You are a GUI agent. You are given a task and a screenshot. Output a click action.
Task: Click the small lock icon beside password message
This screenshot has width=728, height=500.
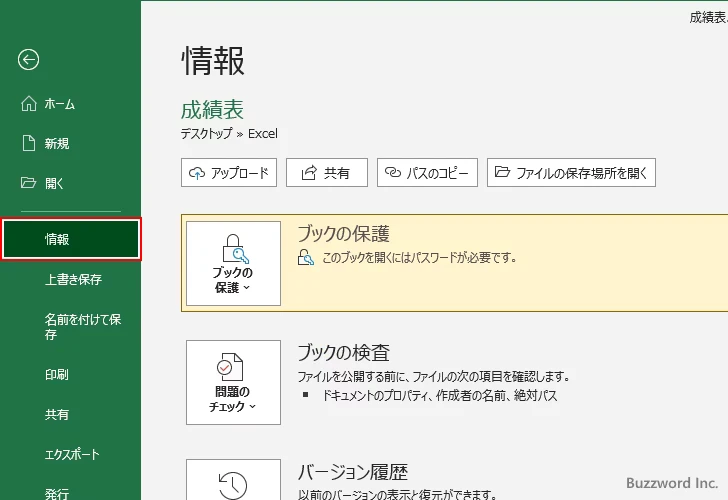[x=306, y=257]
